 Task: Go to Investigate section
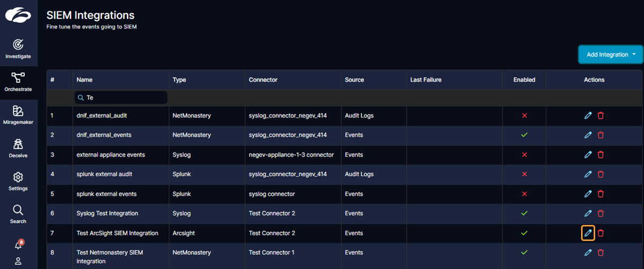(x=18, y=48)
